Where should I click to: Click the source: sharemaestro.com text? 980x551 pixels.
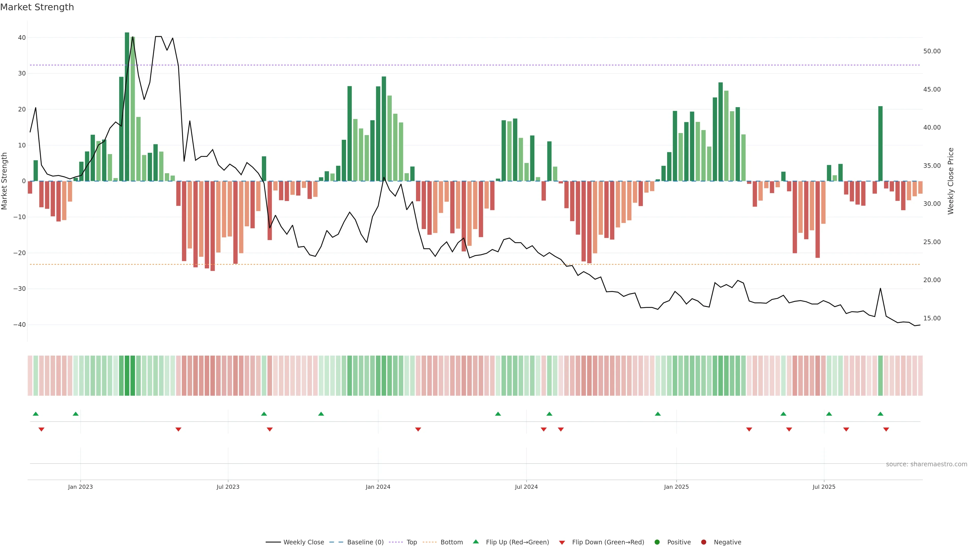926,464
